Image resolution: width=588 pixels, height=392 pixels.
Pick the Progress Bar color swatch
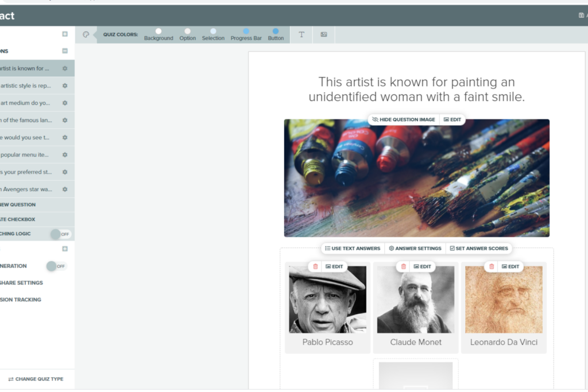tap(246, 31)
